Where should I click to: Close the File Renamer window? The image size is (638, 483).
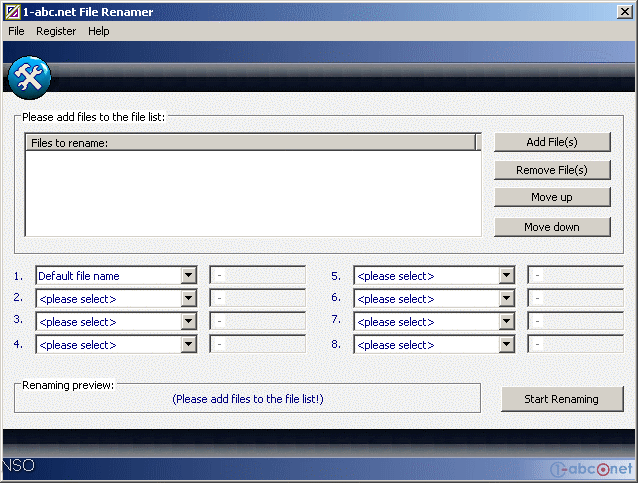pos(625,12)
